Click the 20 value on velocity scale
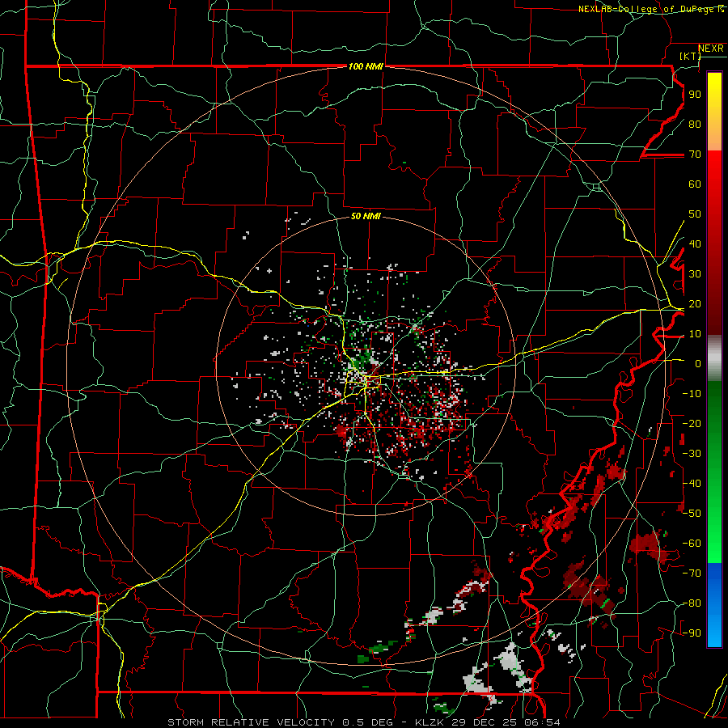 (x=695, y=303)
